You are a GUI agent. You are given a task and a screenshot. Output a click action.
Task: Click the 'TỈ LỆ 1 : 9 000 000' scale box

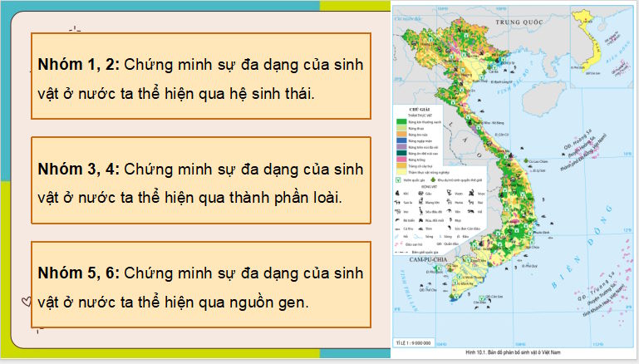coord(414,342)
